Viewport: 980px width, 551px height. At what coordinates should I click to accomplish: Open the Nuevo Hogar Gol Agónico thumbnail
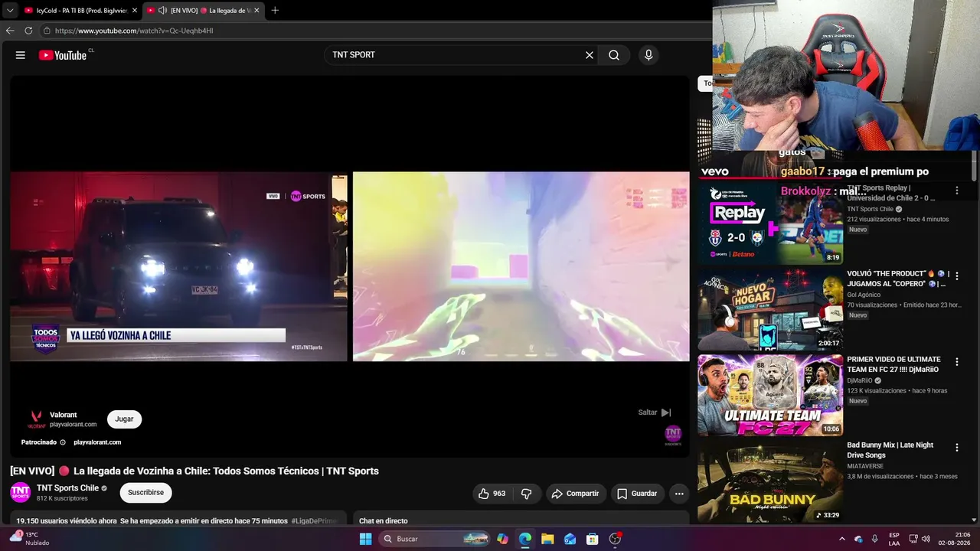770,309
